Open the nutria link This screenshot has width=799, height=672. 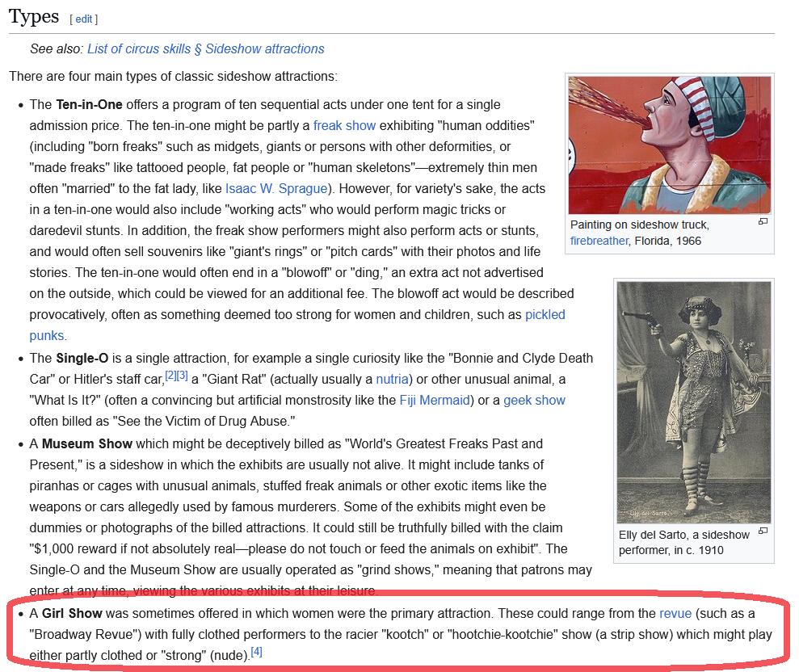pyautogui.click(x=392, y=380)
